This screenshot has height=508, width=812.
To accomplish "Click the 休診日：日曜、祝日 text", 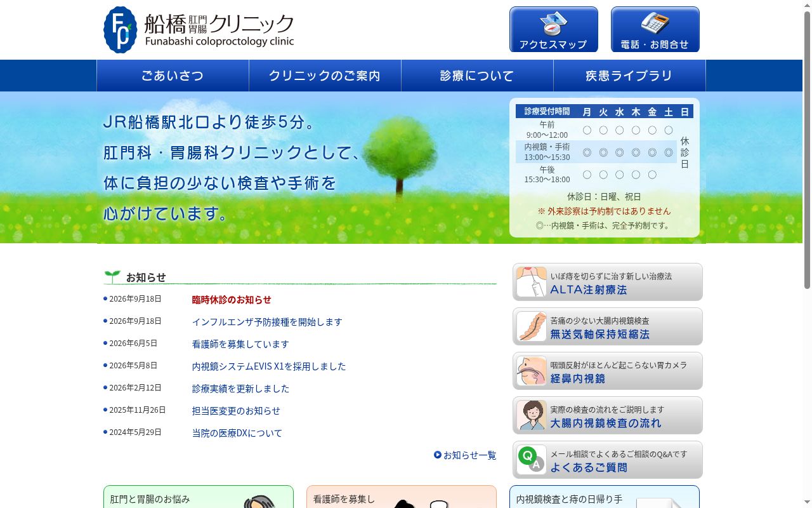I will [x=604, y=197].
